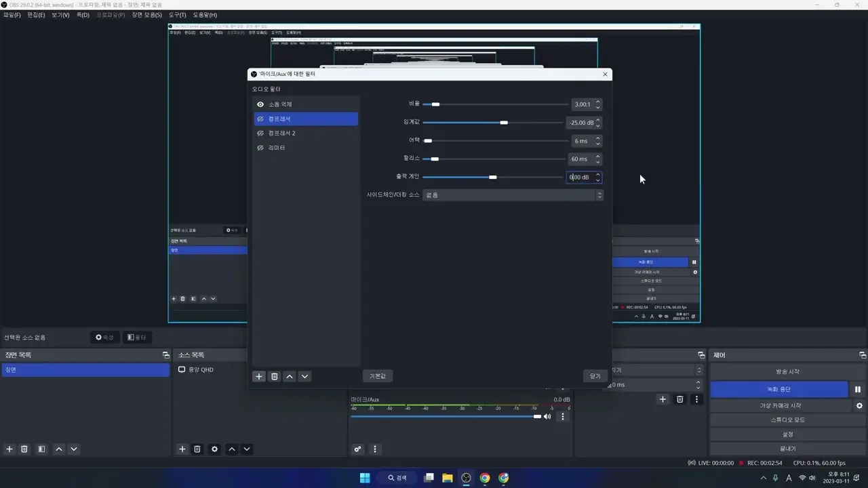868x488 pixels.
Task: Delete selected filter using trash icon
Action: (x=274, y=376)
